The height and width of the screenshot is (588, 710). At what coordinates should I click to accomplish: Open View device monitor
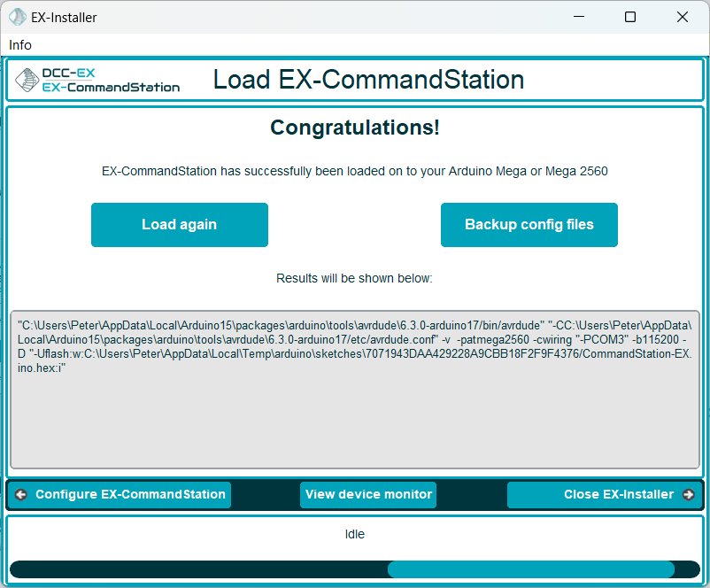tap(368, 494)
